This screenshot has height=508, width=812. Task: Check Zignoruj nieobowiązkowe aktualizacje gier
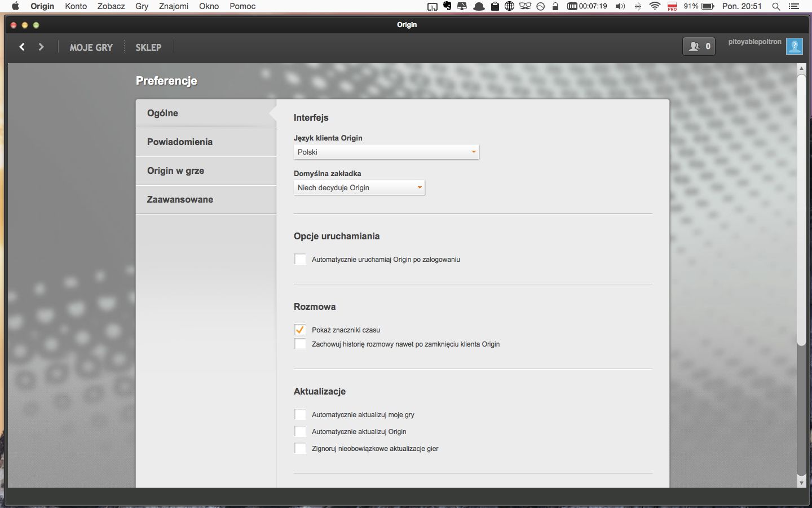click(300, 448)
